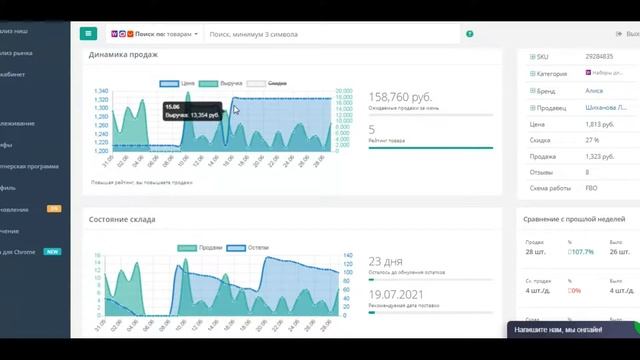
Task: Click the '15.06 Выручка: 13,354 руб.' chart tooltip
Action: [193, 111]
